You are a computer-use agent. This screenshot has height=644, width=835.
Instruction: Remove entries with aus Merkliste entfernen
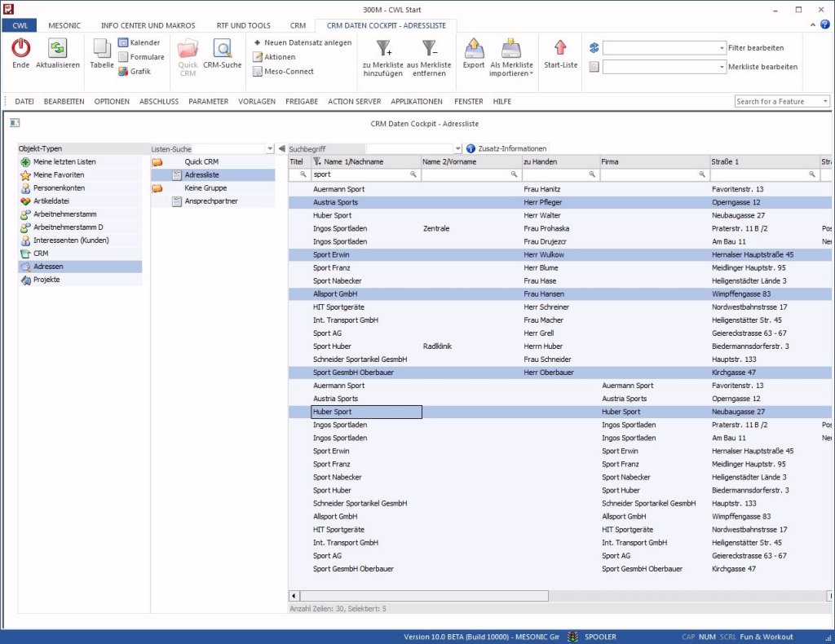point(429,58)
